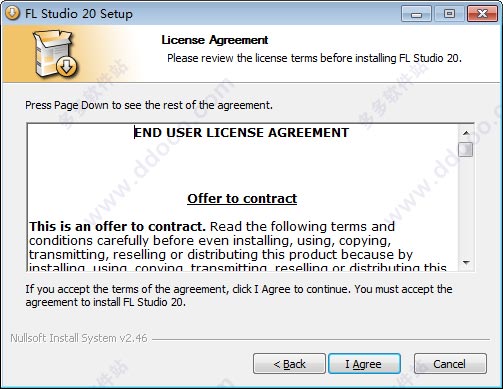Cancel the FL Studio 20 setup
This screenshot has height=389, width=503.
pyautogui.click(x=450, y=364)
